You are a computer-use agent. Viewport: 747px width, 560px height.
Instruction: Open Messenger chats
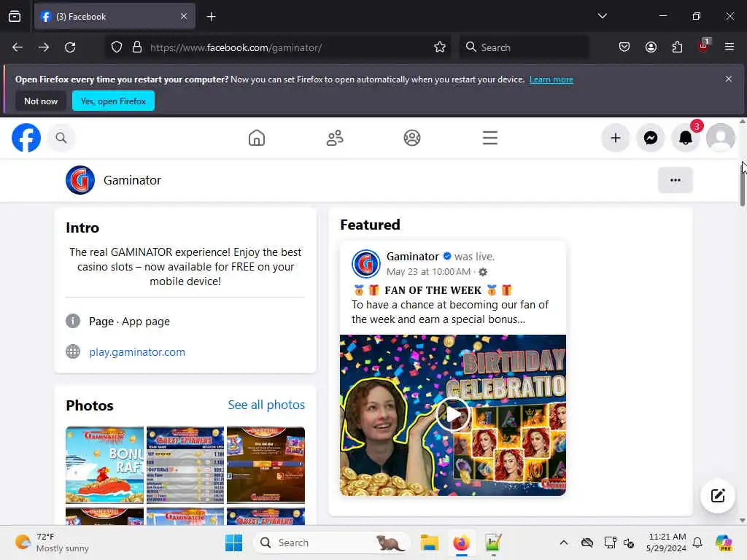[651, 138]
